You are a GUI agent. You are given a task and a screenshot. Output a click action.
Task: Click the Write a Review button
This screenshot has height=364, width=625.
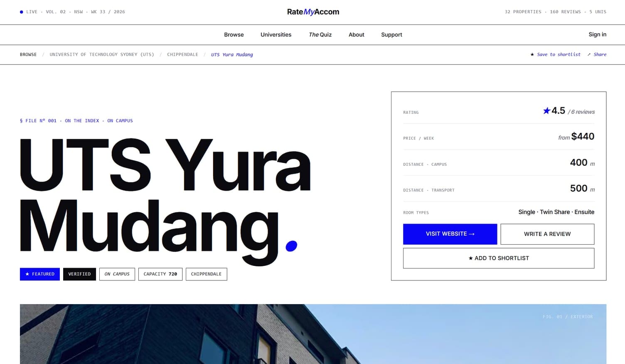point(547,234)
